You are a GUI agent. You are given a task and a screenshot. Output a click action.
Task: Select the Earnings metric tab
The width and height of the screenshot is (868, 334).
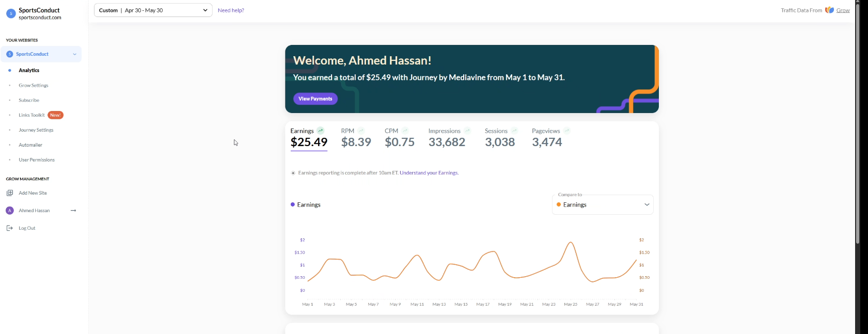(x=309, y=138)
